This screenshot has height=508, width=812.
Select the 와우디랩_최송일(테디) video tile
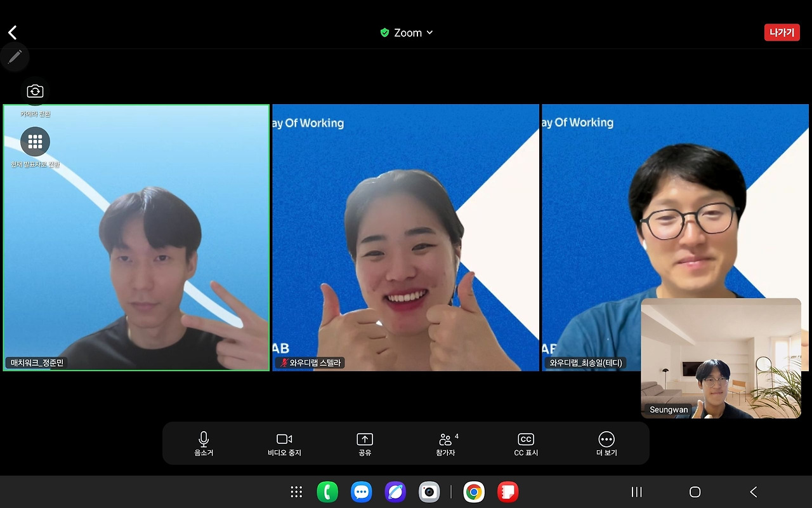[x=675, y=237]
